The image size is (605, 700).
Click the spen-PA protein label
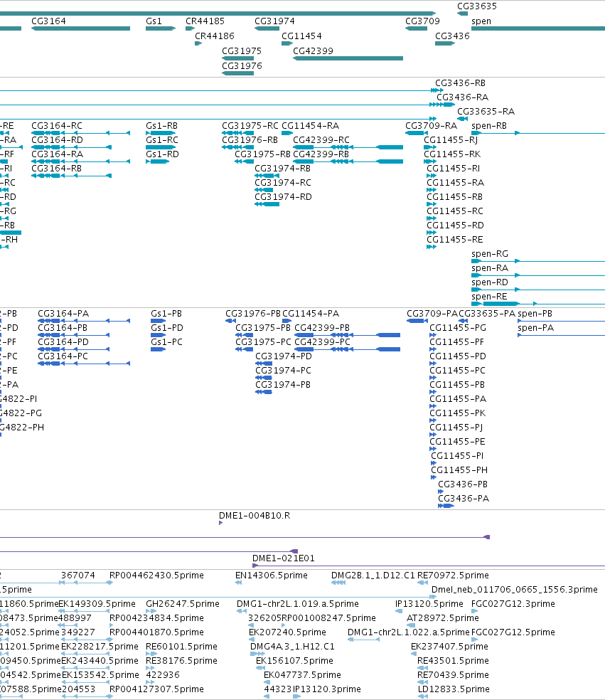click(536, 328)
